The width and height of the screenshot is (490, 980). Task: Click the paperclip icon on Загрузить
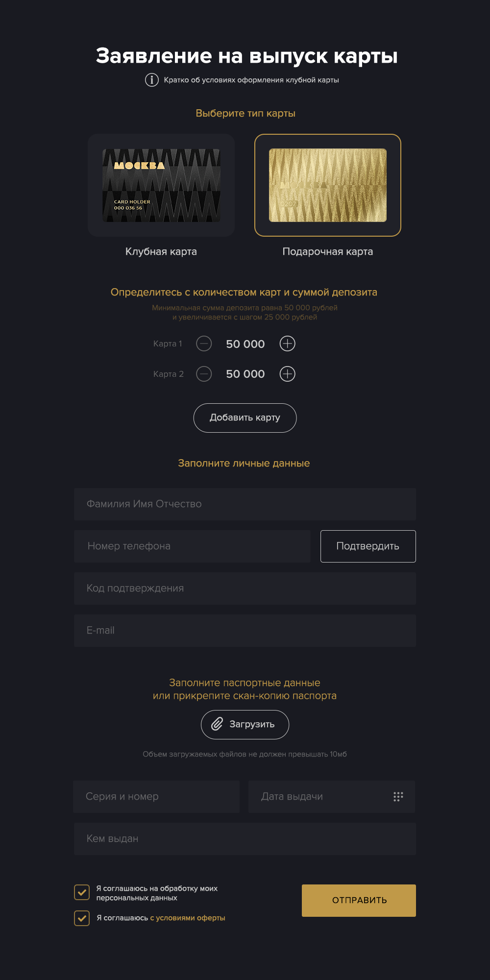[x=217, y=724]
